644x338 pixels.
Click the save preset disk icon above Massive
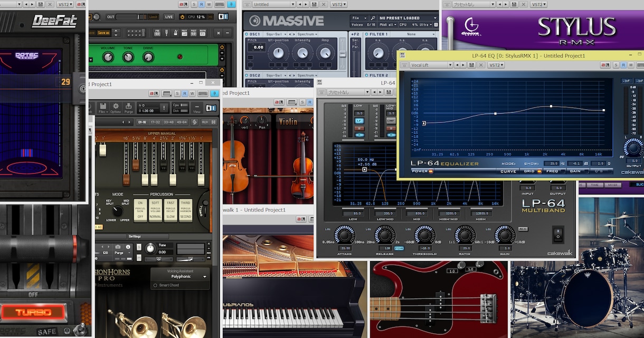(x=314, y=4)
